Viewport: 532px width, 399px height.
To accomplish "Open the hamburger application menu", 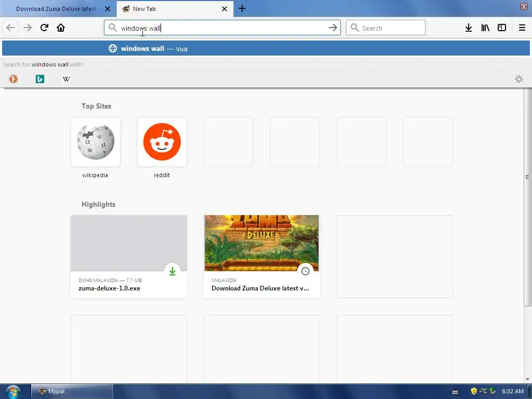I will tap(522, 28).
